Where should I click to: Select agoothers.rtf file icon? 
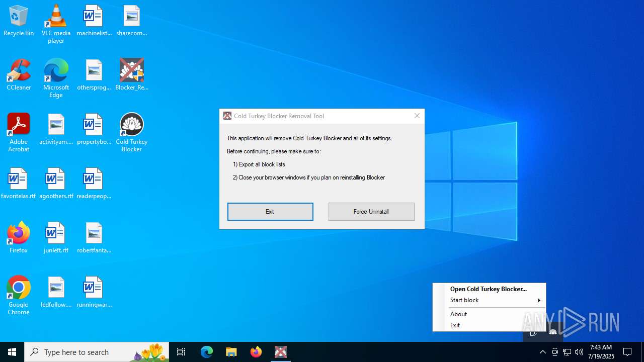56,184
